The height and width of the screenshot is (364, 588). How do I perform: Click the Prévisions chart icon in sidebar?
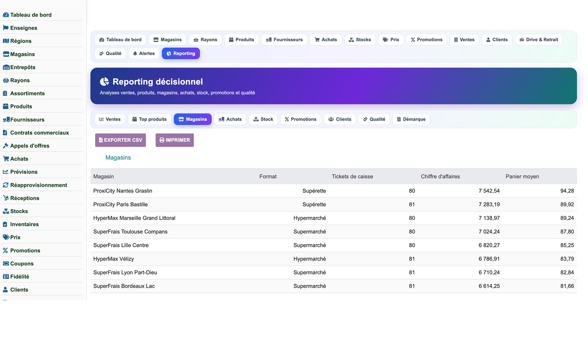coord(6,172)
